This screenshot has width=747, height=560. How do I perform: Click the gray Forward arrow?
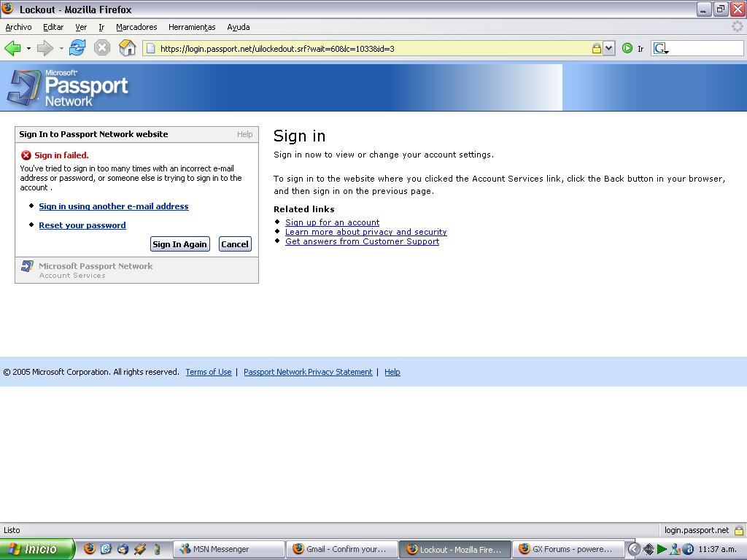tap(45, 48)
